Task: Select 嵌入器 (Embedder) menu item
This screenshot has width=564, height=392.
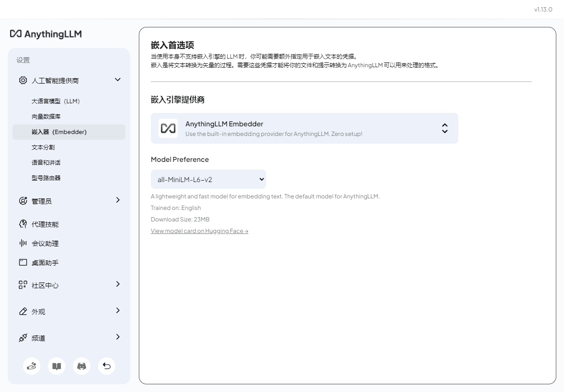Action: pyautogui.click(x=69, y=132)
